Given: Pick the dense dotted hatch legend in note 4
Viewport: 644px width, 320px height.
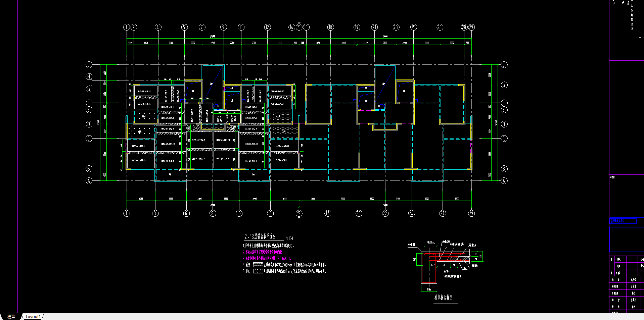Looking at the screenshot, I should [258, 265].
